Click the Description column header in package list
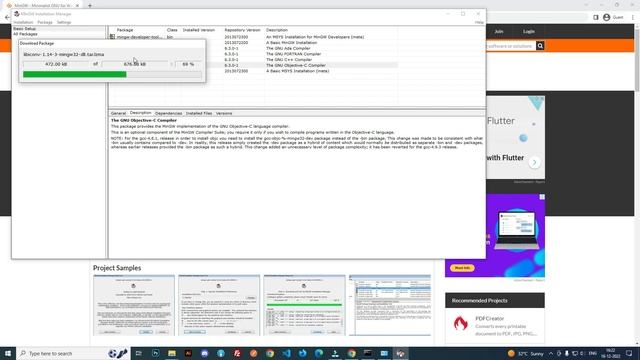The height and width of the screenshot is (360, 640). click(x=277, y=30)
